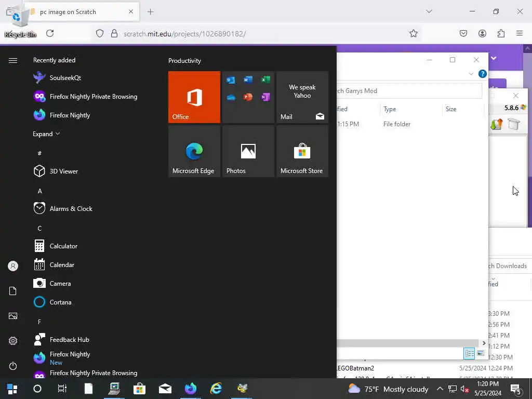Open the notification center icon
The width and height of the screenshot is (532, 399).
pos(516,389)
